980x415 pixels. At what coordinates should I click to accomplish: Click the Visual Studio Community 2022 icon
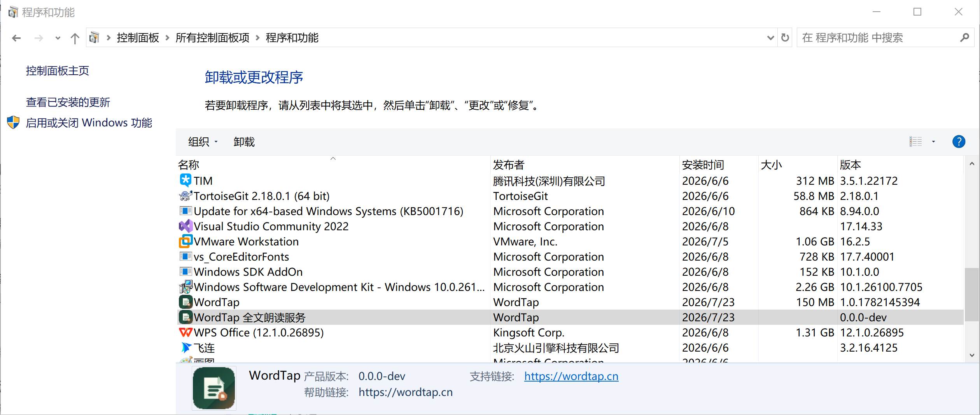(x=185, y=226)
